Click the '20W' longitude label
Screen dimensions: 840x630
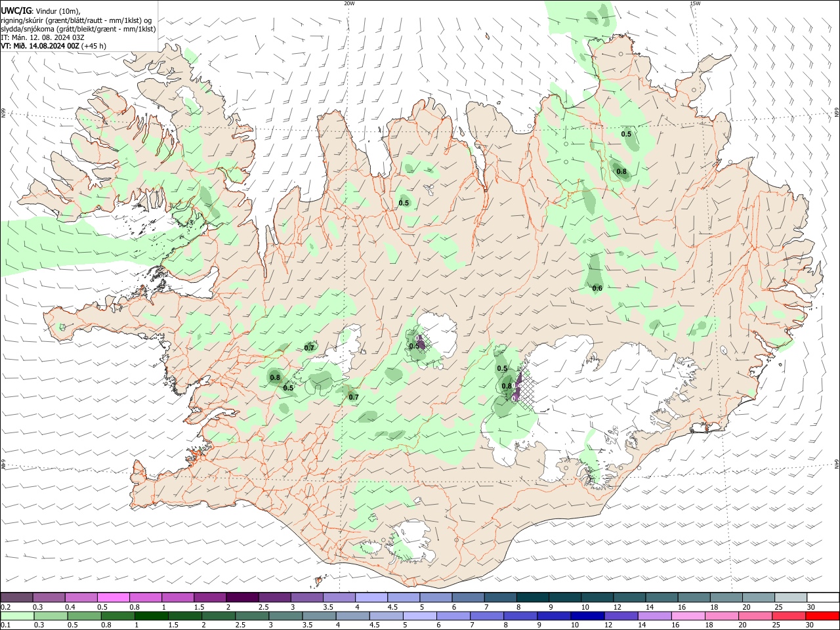349,3
